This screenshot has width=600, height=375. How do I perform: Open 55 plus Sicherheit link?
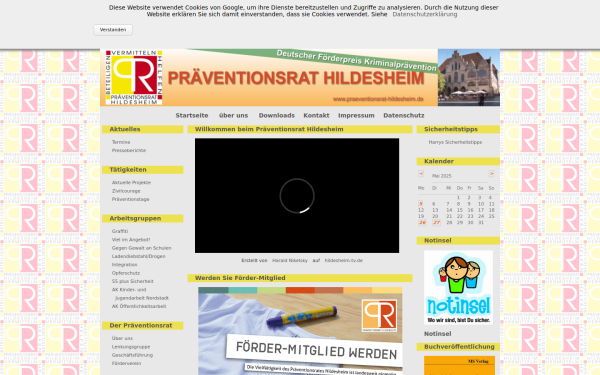pos(132,281)
